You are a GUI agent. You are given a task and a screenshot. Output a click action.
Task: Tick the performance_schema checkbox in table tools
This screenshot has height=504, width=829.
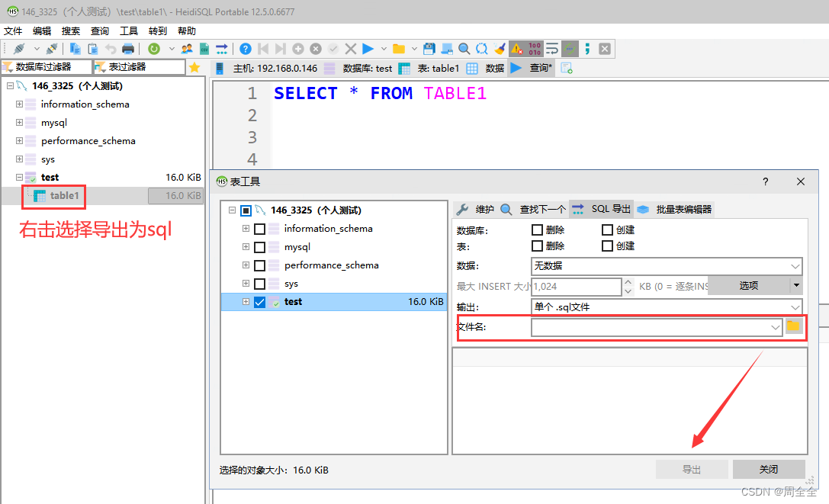tap(259, 265)
